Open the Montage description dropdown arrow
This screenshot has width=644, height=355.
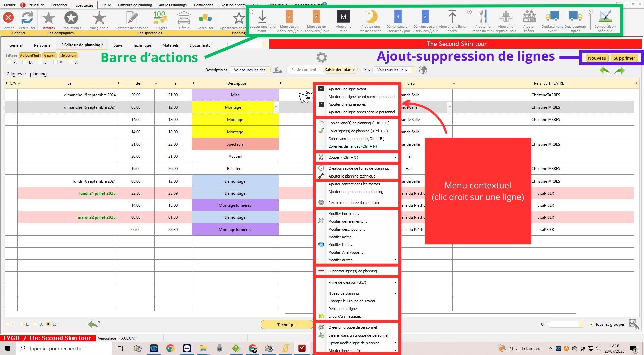pos(276,107)
